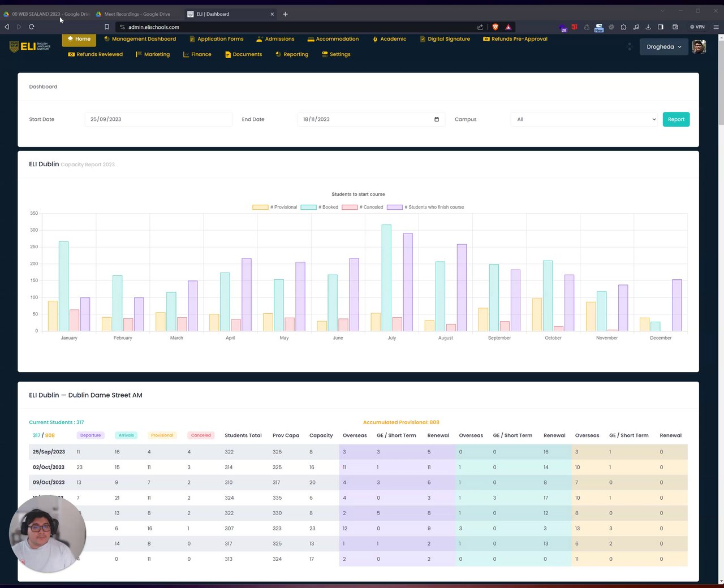724x588 pixels.
Task: Open the Accommodation menu
Action: [333, 39]
